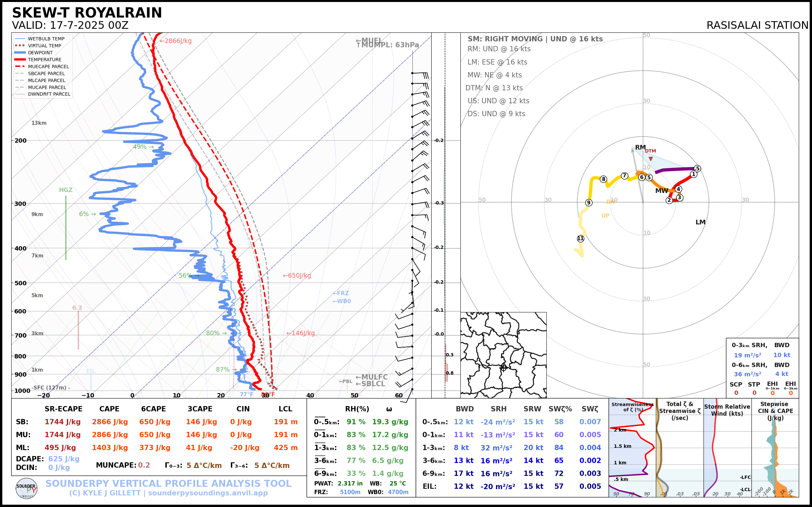The width and height of the screenshot is (812, 507).
Task: Click hodograph height marker 4
Action: 678,189
